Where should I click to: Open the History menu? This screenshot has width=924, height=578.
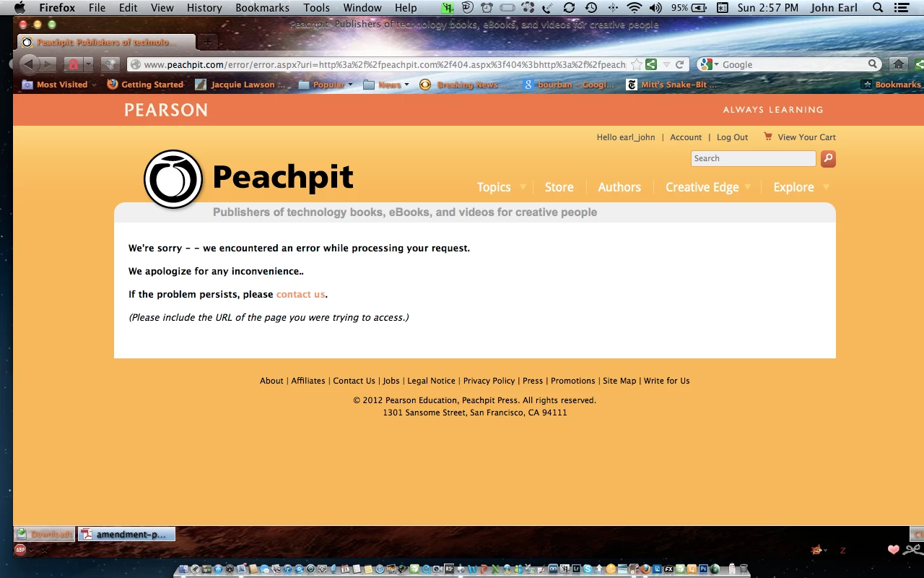(204, 8)
